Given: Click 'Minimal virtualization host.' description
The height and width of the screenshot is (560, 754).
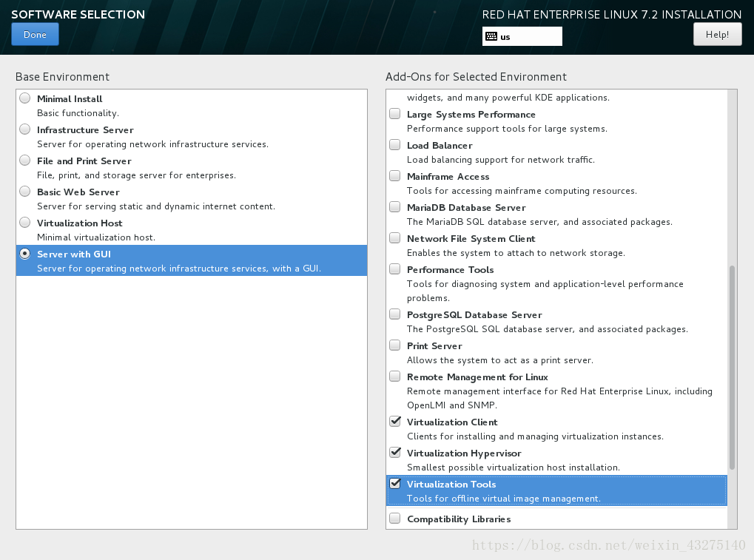Looking at the screenshot, I should (96, 237).
